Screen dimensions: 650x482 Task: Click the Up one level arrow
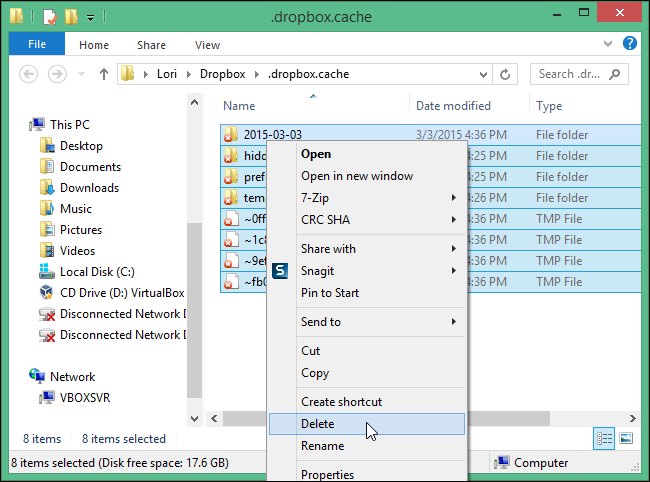coord(103,74)
